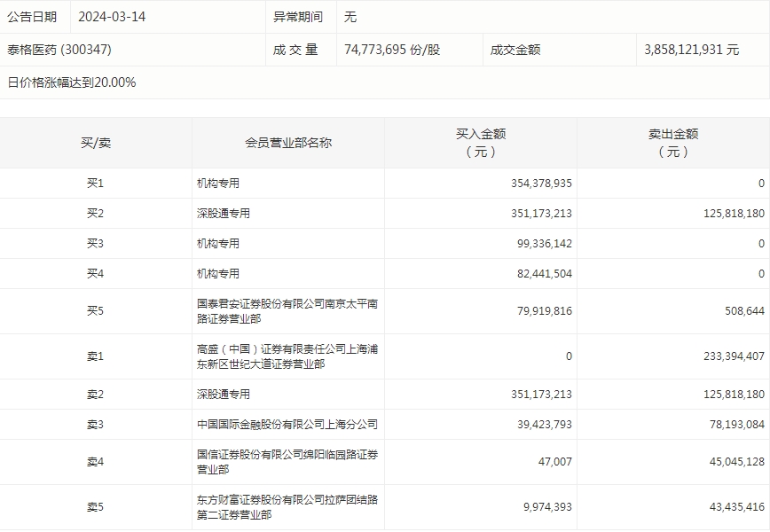Screen dimensions: 770x532
Task: Click the 会员营业部名称 column header
Action: click(288, 143)
